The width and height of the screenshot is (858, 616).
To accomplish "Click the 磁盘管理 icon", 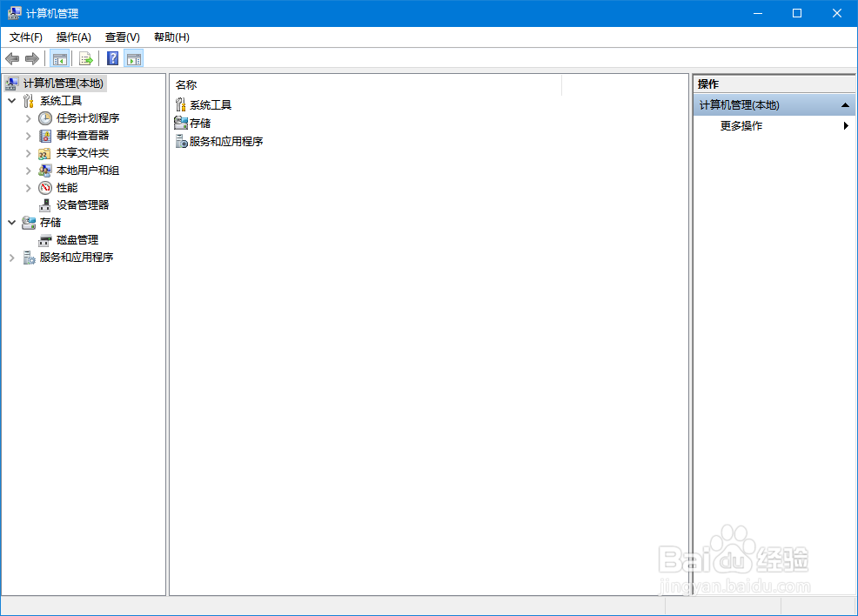I will 45,240.
